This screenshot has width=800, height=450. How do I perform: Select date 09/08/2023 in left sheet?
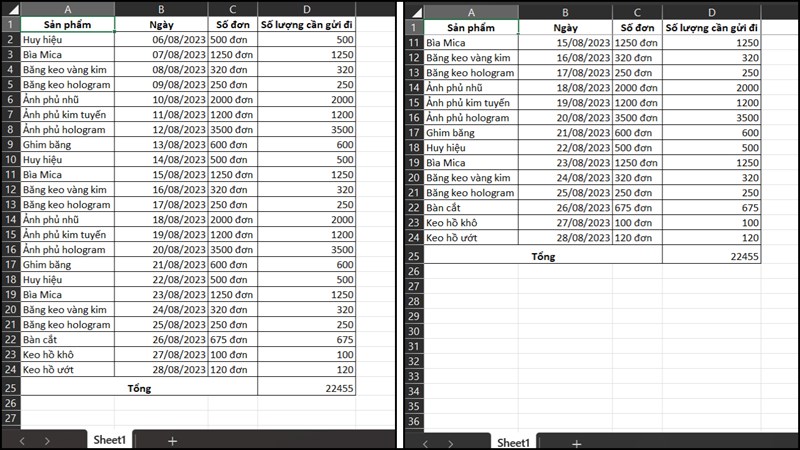tap(161, 85)
